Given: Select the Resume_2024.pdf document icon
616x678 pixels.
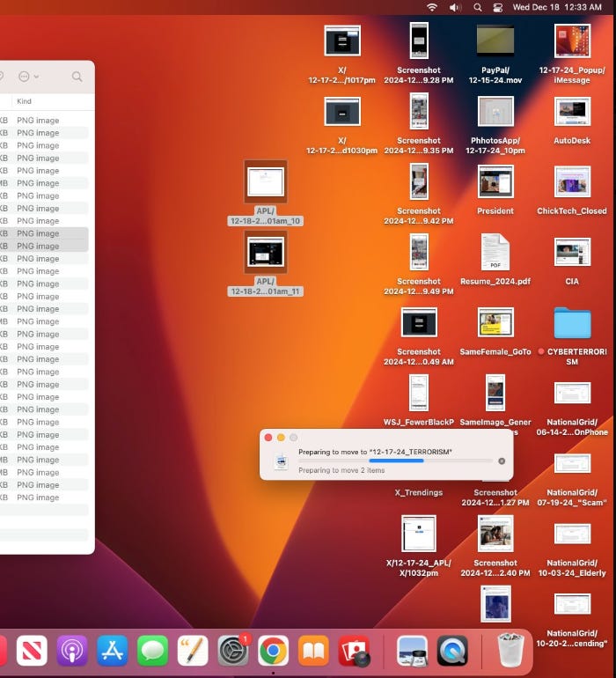Looking at the screenshot, I should click(495, 252).
